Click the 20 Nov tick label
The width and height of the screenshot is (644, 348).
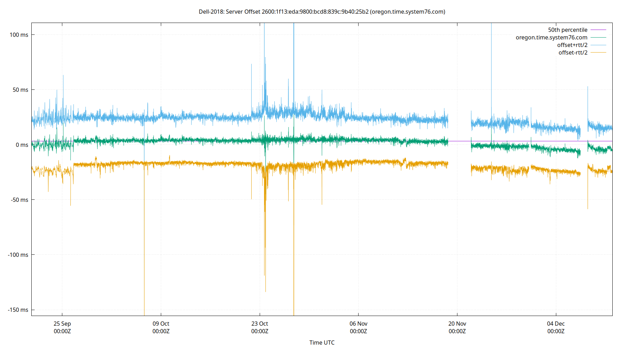pos(457,324)
